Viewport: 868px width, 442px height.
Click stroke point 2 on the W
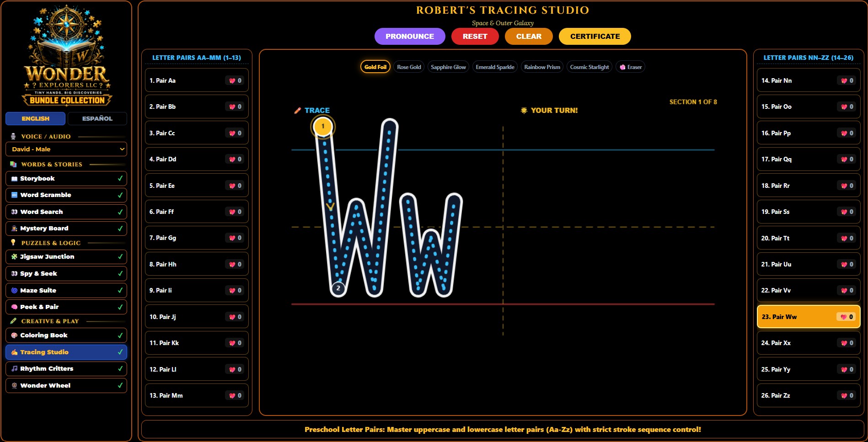(338, 288)
